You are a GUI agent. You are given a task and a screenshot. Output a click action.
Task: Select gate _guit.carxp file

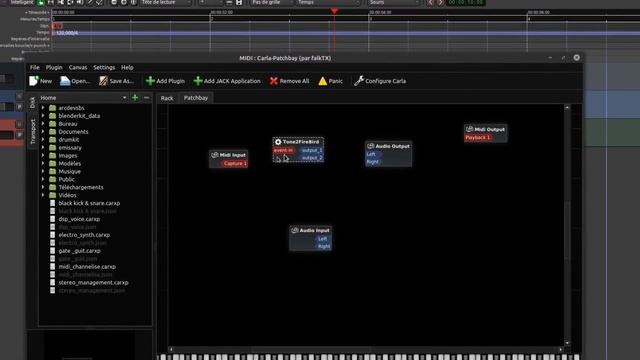pyautogui.click(x=79, y=251)
